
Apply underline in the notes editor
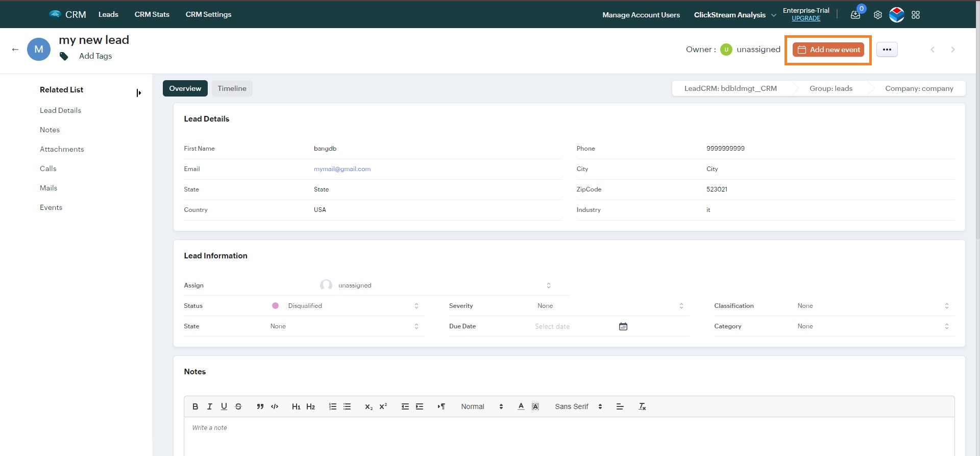pyautogui.click(x=224, y=406)
